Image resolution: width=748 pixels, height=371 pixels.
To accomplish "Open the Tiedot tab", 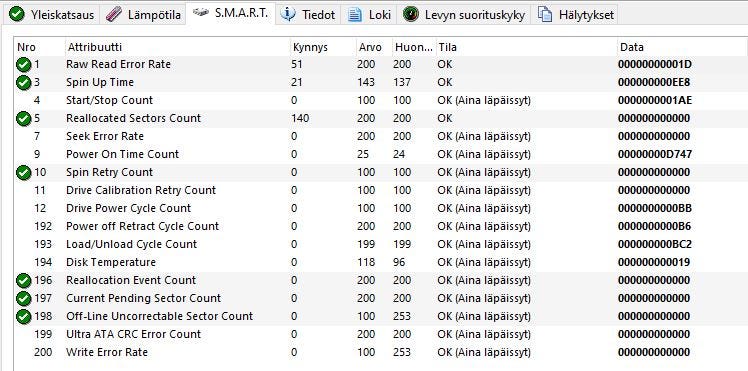I will (x=308, y=14).
